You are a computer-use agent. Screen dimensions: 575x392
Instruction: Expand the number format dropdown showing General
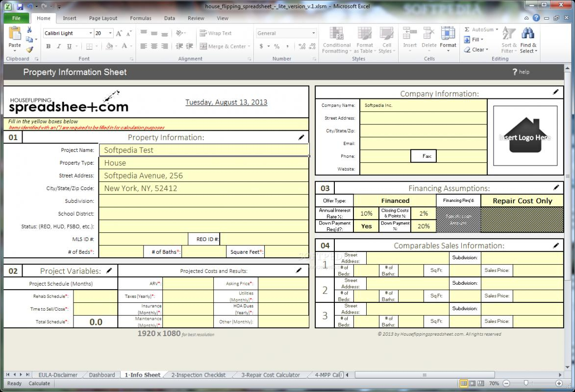click(x=315, y=33)
